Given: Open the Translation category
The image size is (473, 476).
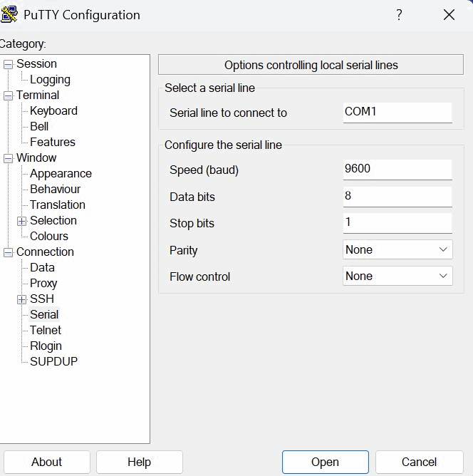Looking at the screenshot, I should (57, 205).
